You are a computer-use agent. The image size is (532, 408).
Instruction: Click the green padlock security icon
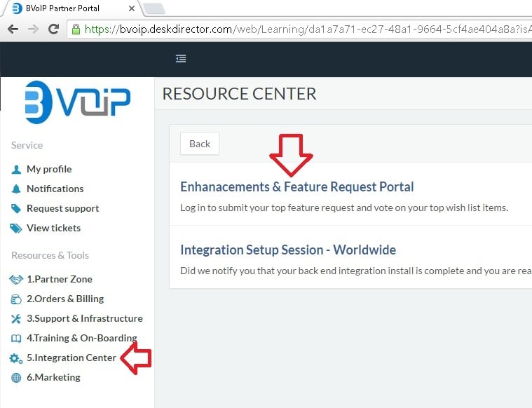tap(76, 29)
